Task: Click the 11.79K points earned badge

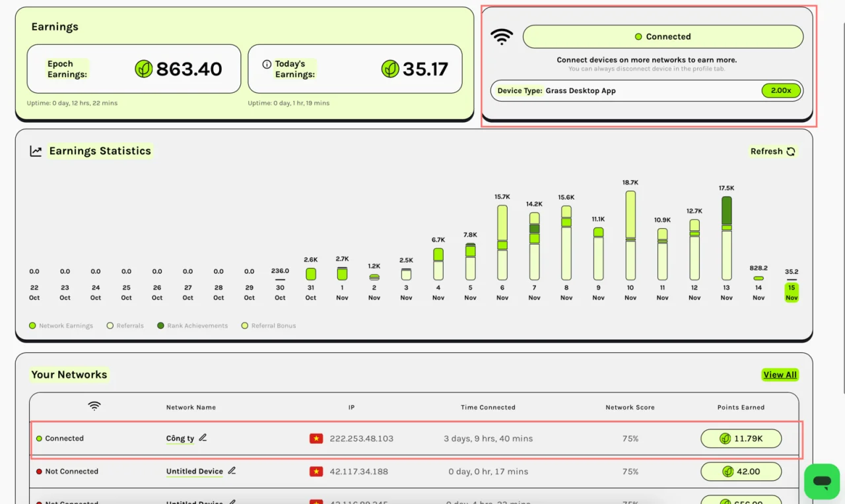Action: [741, 438]
